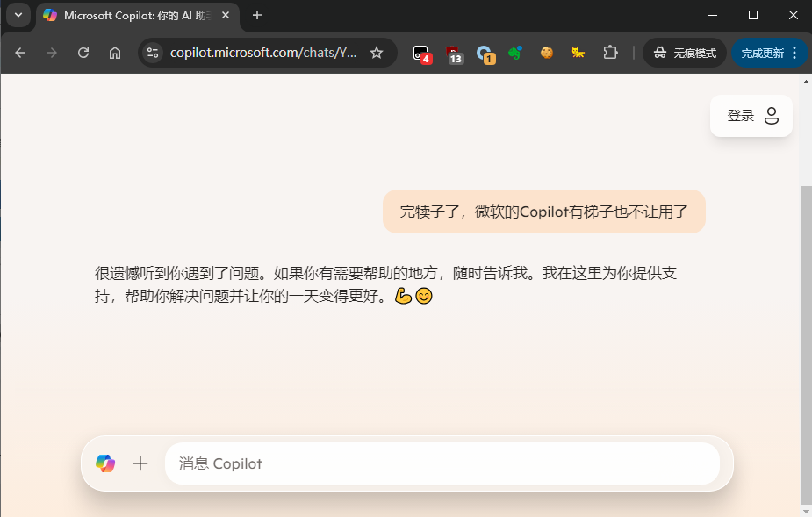This screenshot has height=517, width=812.
Task: Open the cookie extension icon
Action: coord(547,53)
